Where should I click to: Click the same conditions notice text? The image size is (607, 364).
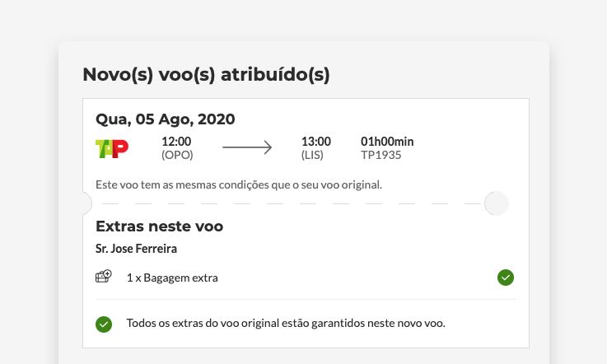tap(239, 184)
